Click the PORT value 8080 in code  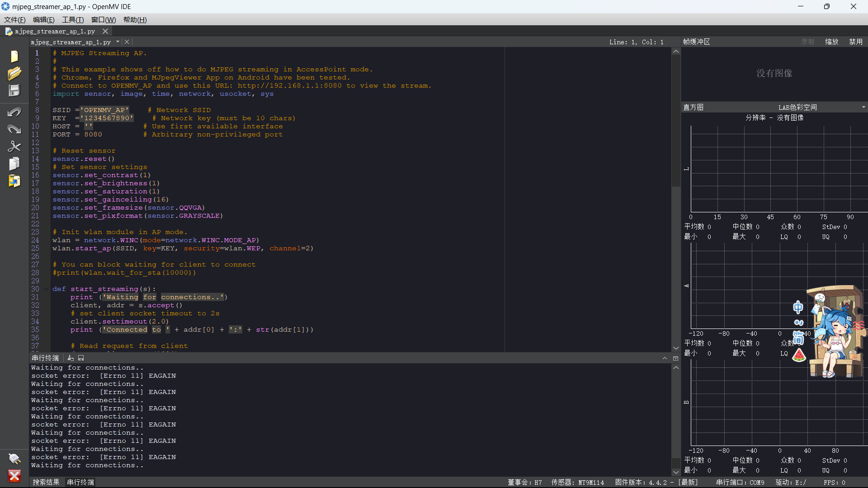93,134
